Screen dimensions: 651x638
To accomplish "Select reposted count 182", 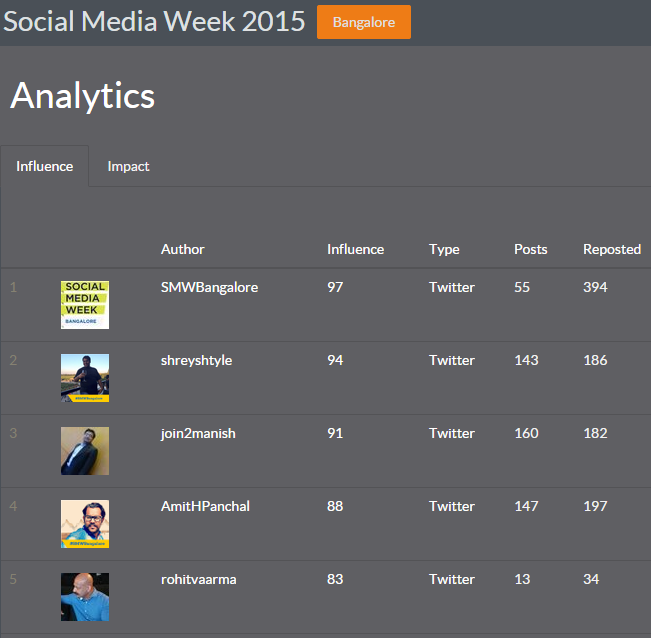I will [x=595, y=433].
